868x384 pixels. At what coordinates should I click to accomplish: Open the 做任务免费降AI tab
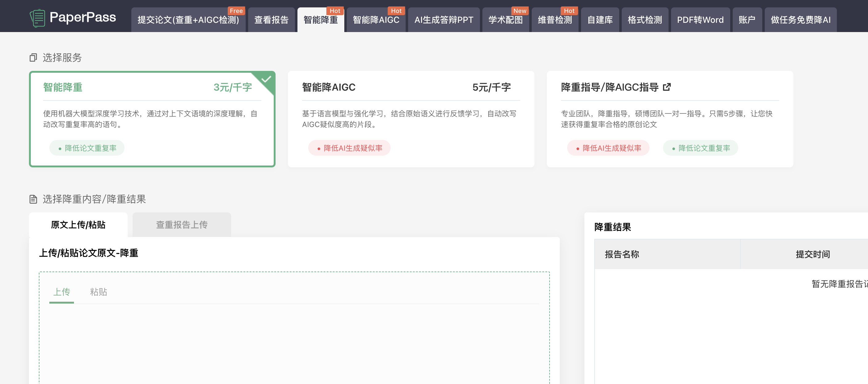(x=800, y=20)
